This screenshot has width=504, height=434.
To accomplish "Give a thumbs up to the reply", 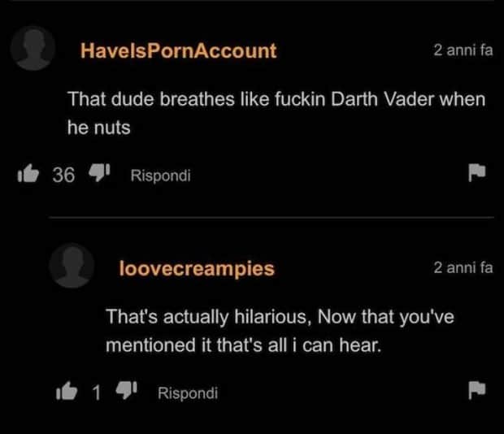I will (x=67, y=391).
